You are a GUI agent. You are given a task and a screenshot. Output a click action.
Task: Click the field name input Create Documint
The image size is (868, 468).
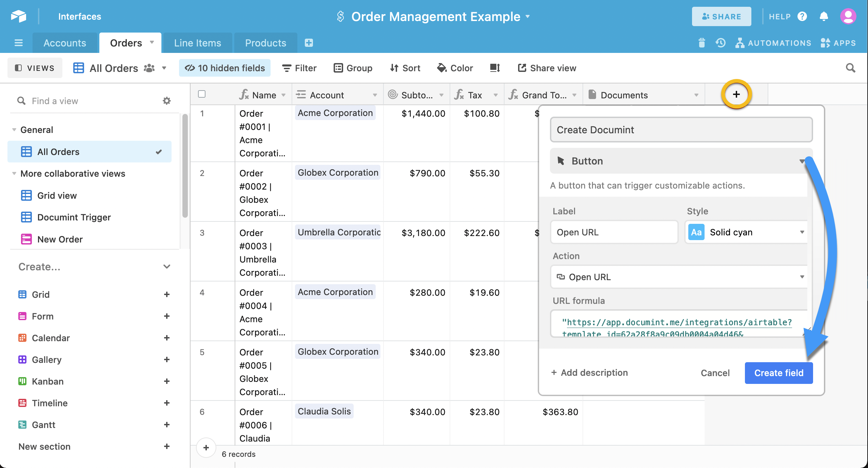682,130
